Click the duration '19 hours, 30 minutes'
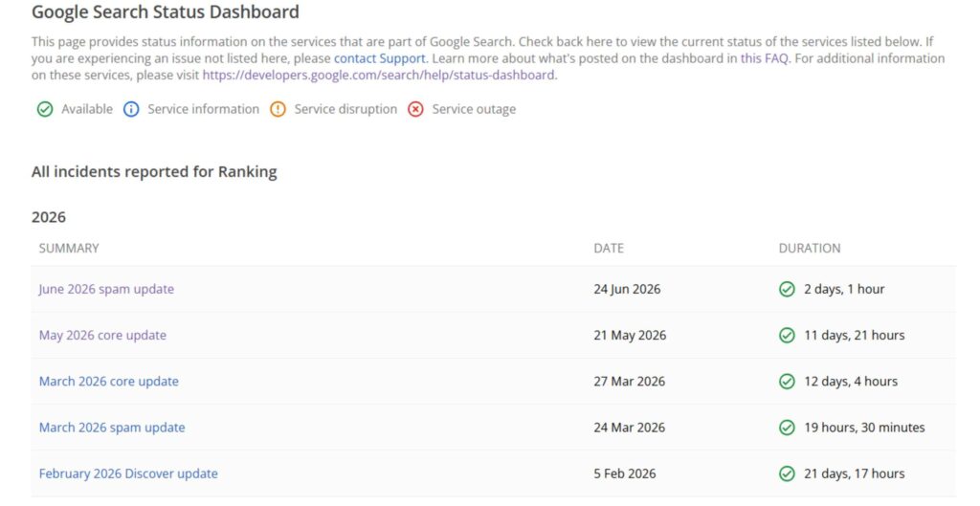980x506 pixels. point(864,428)
